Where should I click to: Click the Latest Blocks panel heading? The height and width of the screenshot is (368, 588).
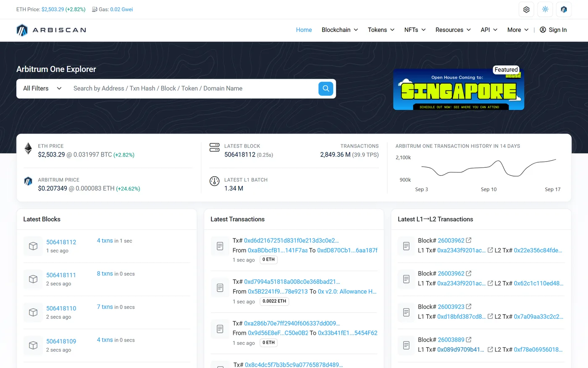click(x=42, y=219)
